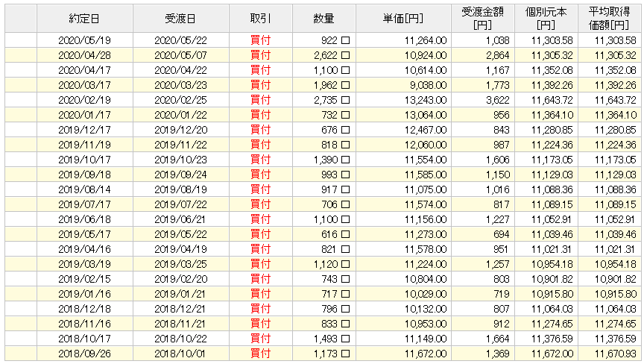Select trade date 2019/04/16
The height and width of the screenshot is (364, 644).
pos(85,249)
